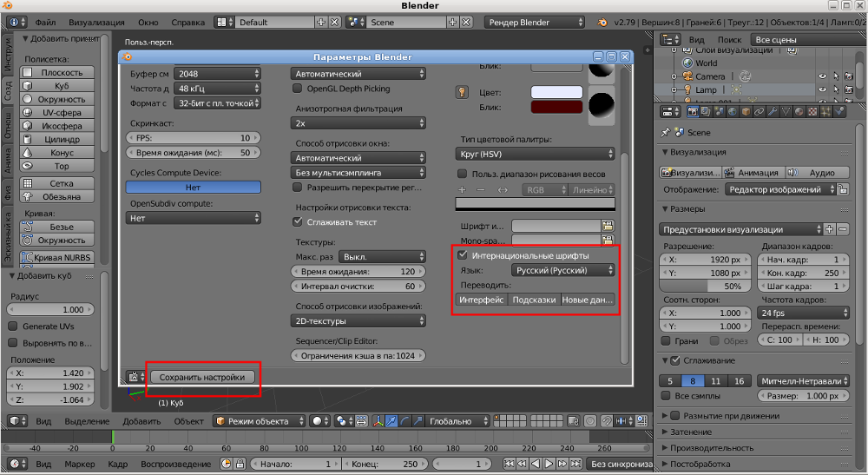Select the translate manipulator arrow icon
The image size is (868, 475).
click(391, 421)
